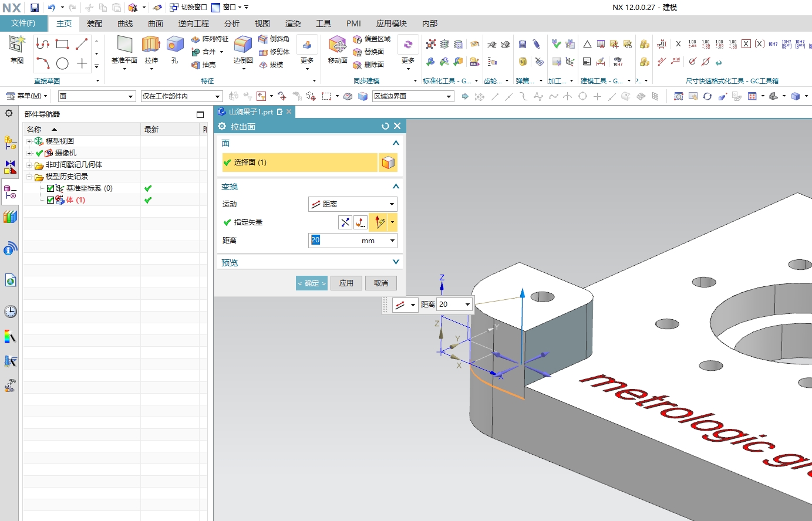
Task: Toggle the green check beside 摄像机
Action: 40,153
